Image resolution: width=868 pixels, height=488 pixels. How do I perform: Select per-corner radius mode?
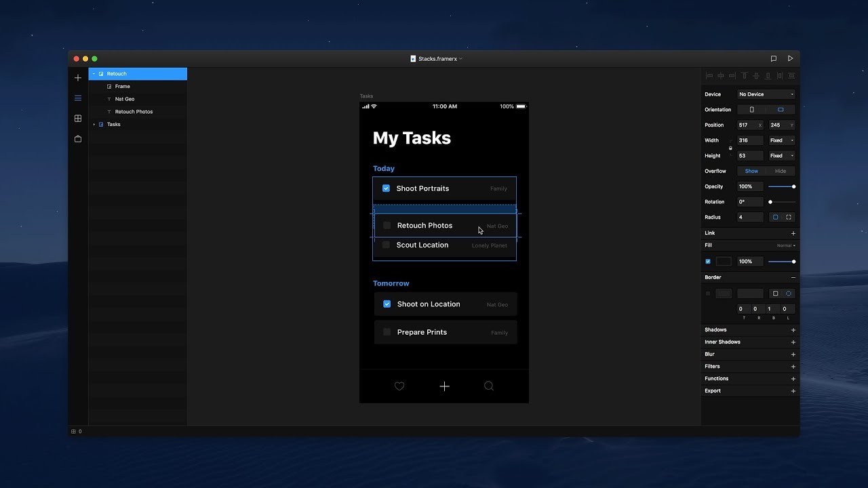(x=789, y=218)
